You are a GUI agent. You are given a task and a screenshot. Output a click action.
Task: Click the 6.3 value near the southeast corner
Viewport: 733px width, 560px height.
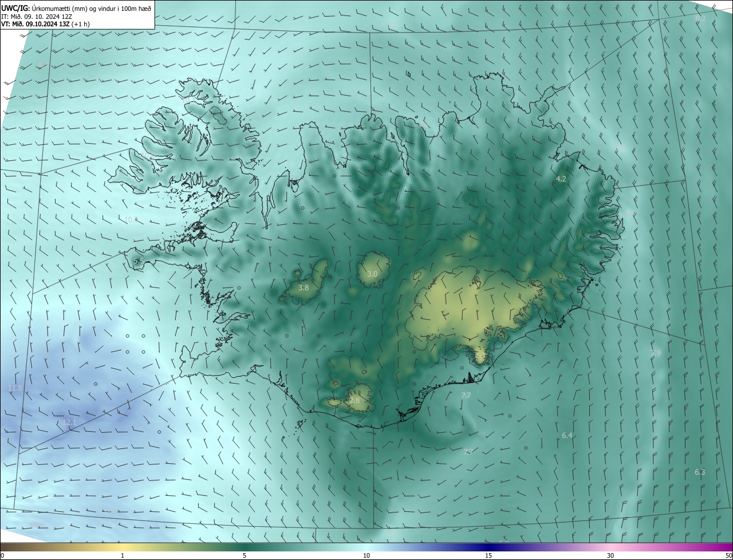tap(700, 472)
